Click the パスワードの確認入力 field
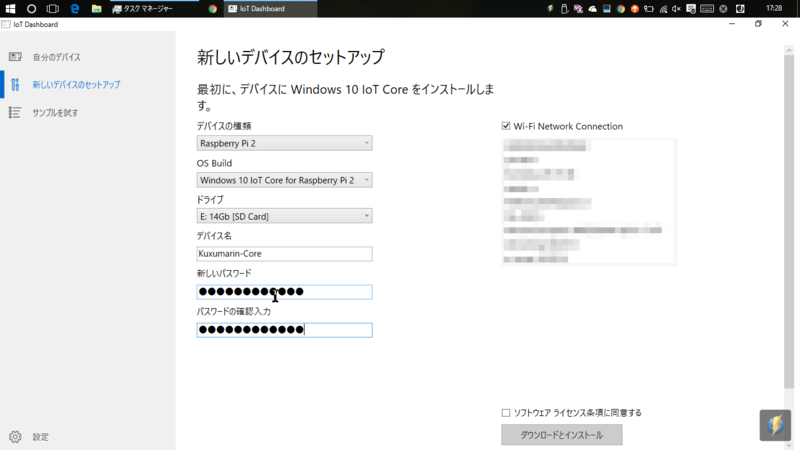The image size is (800, 450). (x=284, y=330)
